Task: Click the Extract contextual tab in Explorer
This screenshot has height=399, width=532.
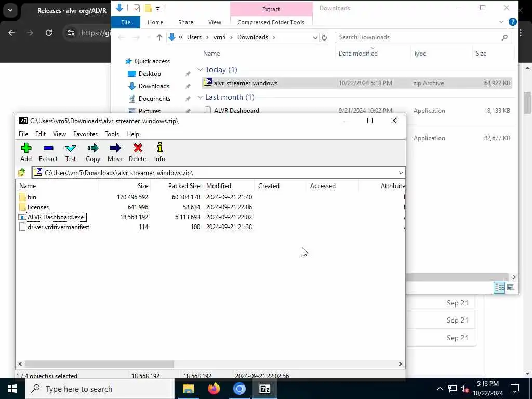Action: pyautogui.click(x=271, y=9)
